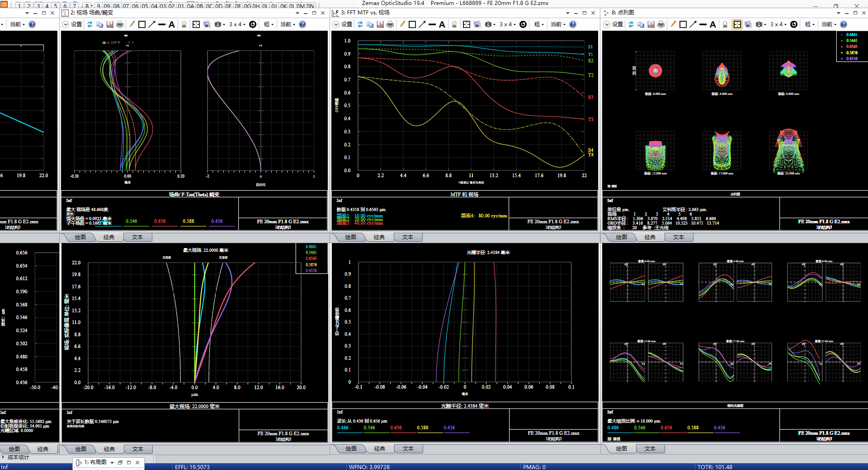Screen dimensions: 868x470
Task: Toggle the lock window icon in field curvature toolbar
Action: point(184,24)
